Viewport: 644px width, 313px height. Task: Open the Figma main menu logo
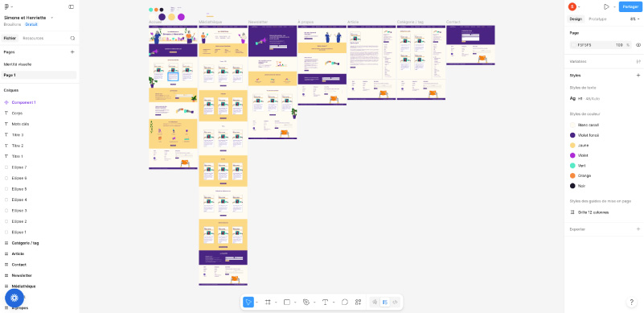[6, 6]
